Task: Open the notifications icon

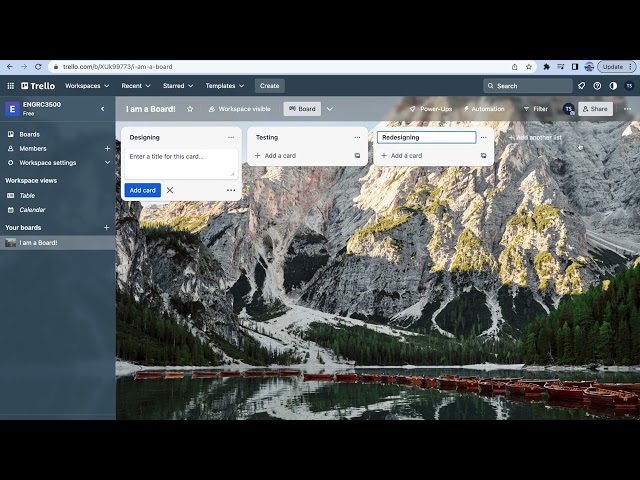Action: (581, 86)
